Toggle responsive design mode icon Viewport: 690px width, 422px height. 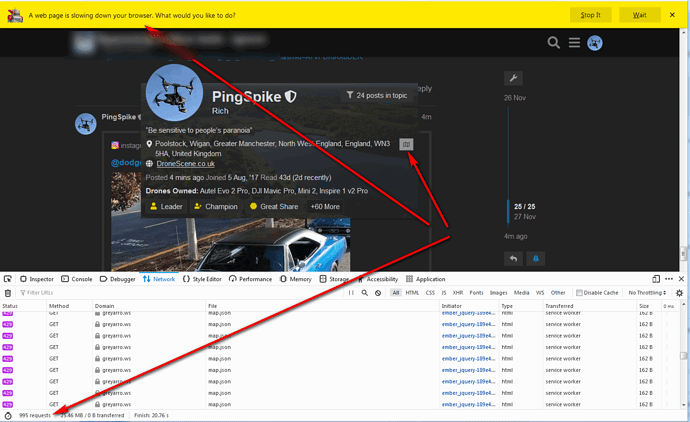[656, 279]
